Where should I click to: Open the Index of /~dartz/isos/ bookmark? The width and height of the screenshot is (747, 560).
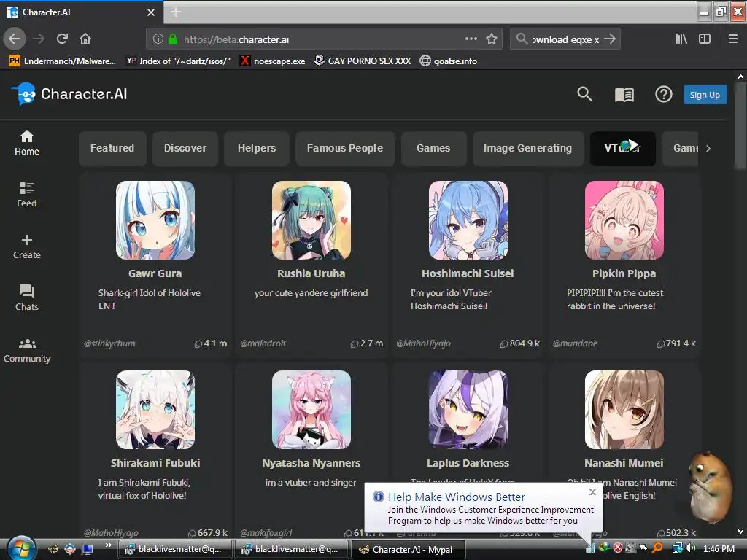tap(178, 61)
